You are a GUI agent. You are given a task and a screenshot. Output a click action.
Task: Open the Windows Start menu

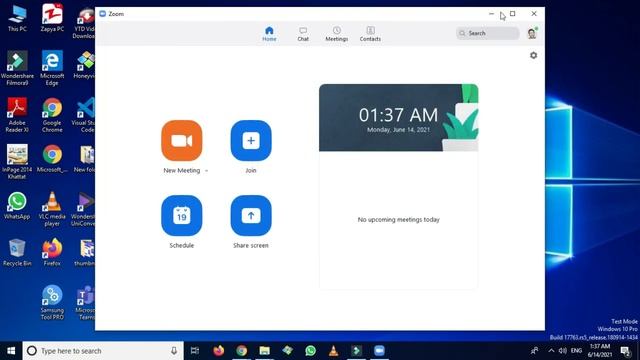point(11,351)
